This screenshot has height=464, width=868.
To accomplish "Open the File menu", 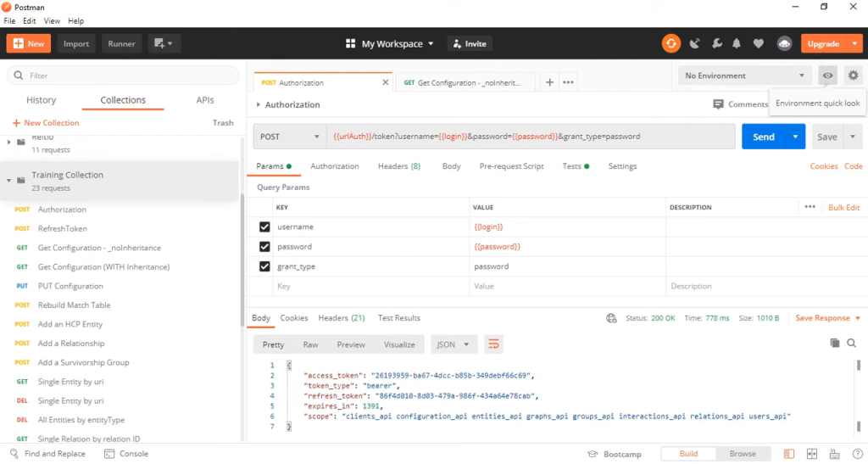I will tap(9, 20).
